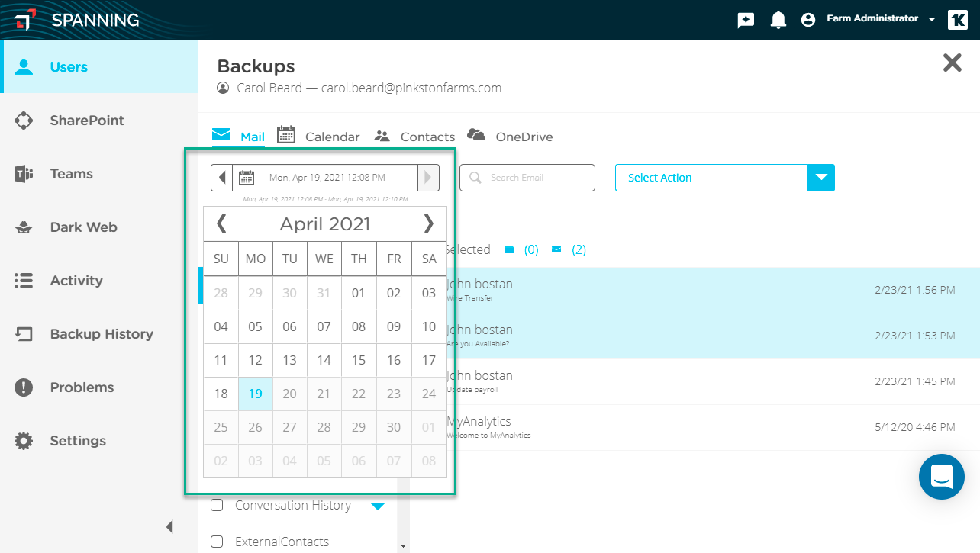Image resolution: width=980 pixels, height=553 pixels.
Task: Select April 17 in the calendar
Action: pyautogui.click(x=429, y=360)
